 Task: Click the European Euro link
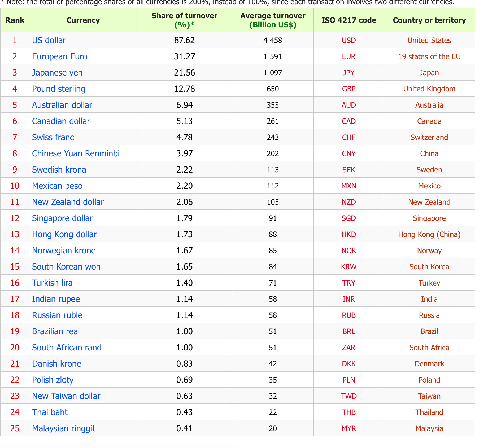pos(59,56)
